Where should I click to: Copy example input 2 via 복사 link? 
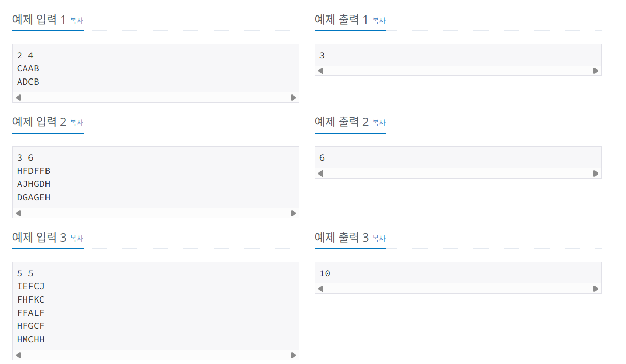tap(77, 123)
